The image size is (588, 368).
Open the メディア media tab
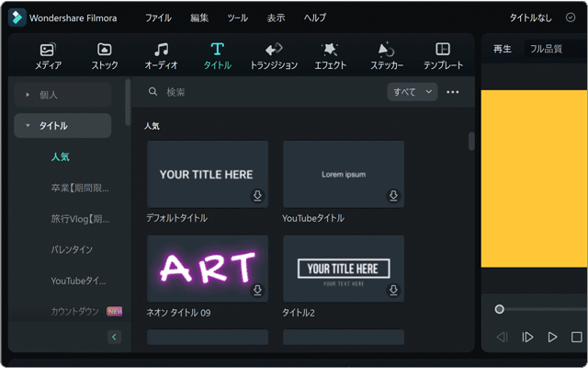tap(49, 55)
